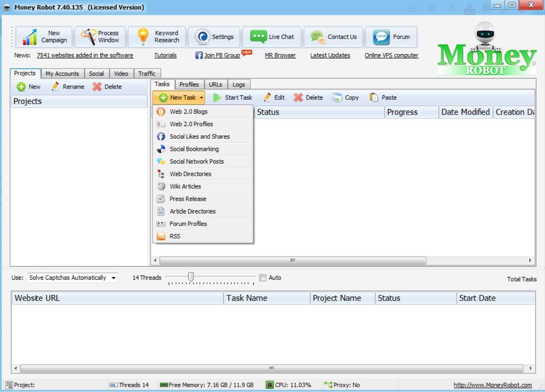Open the MR Browser link
The image size is (545, 392).
click(x=280, y=56)
